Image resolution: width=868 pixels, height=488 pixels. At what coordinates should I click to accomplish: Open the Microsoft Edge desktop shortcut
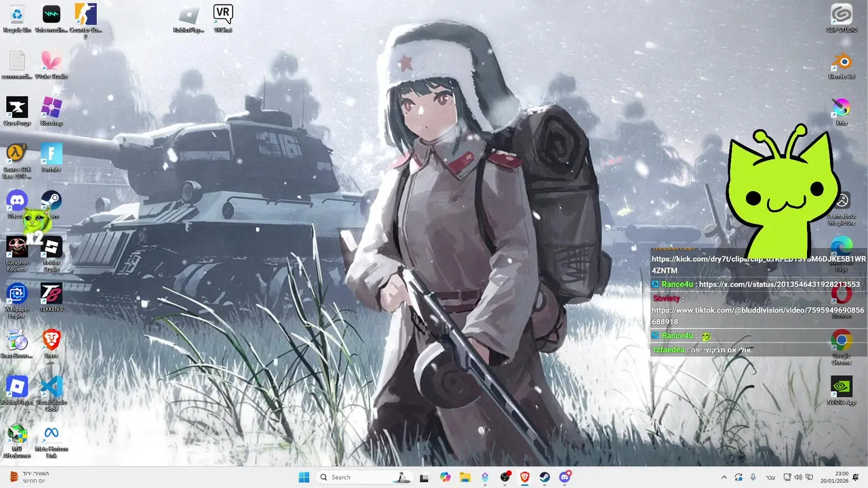842,254
